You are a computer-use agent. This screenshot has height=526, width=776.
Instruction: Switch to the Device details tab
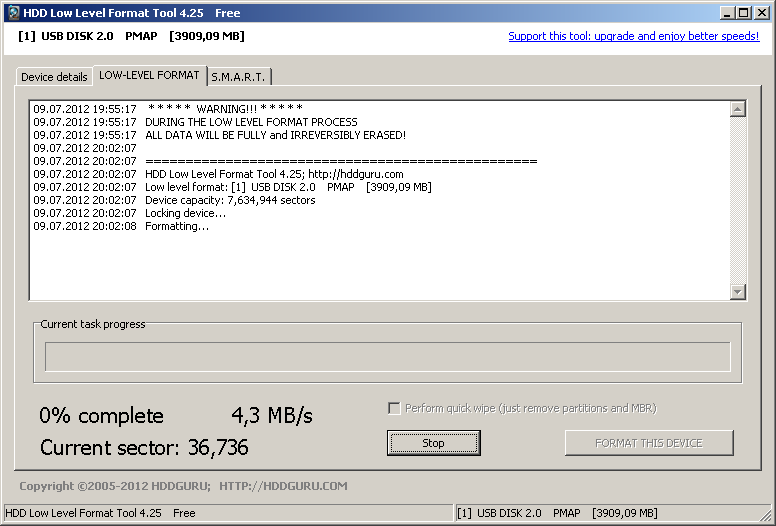coord(54,77)
